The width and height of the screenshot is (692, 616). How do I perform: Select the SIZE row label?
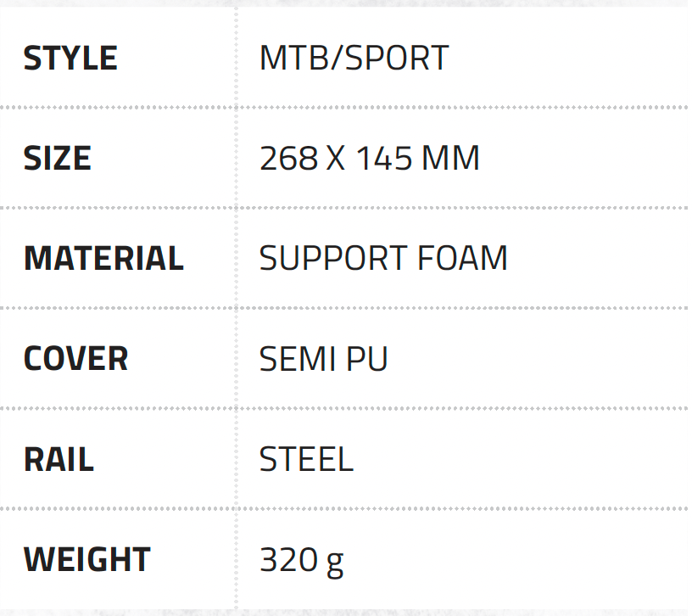pos(57,159)
